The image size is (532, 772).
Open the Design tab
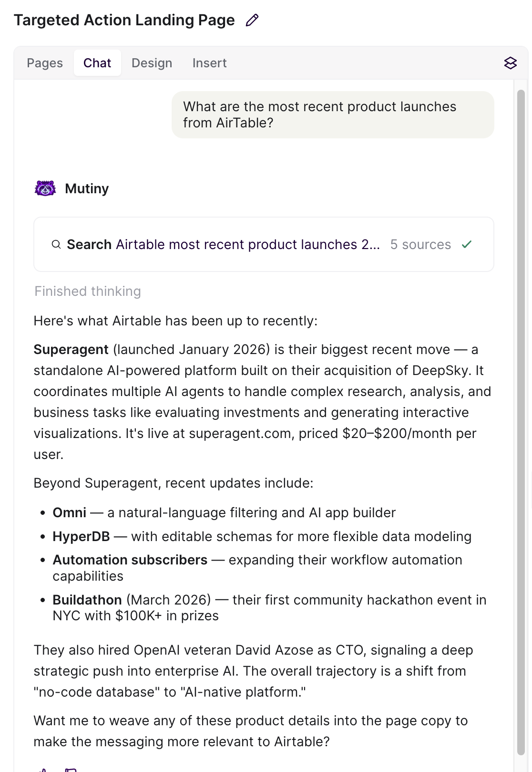(152, 63)
